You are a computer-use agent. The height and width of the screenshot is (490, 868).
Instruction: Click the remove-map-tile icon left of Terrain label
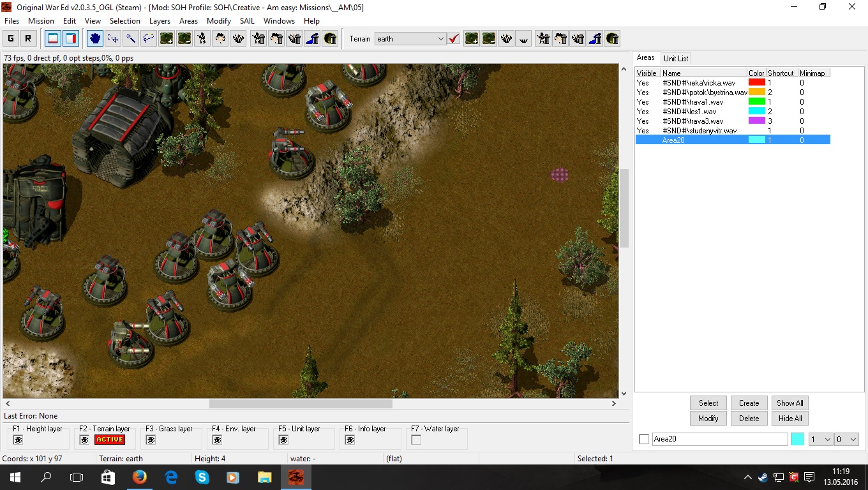184,38
